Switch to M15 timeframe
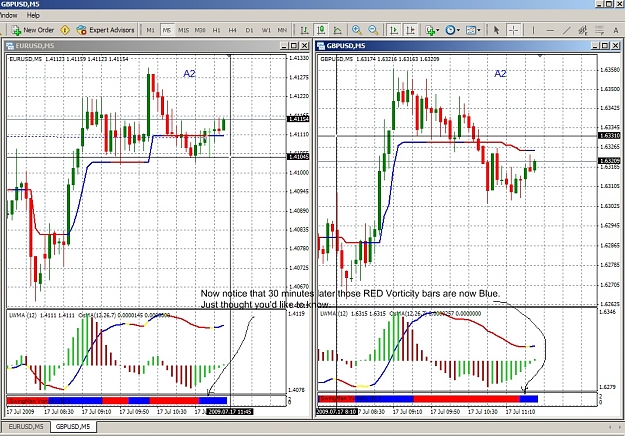The image size is (625, 436). (183, 30)
